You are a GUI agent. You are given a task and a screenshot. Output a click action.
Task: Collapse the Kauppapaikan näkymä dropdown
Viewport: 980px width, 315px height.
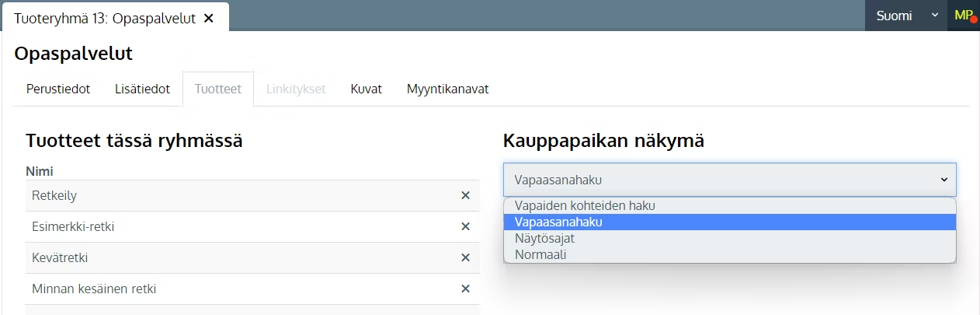click(730, 180)
